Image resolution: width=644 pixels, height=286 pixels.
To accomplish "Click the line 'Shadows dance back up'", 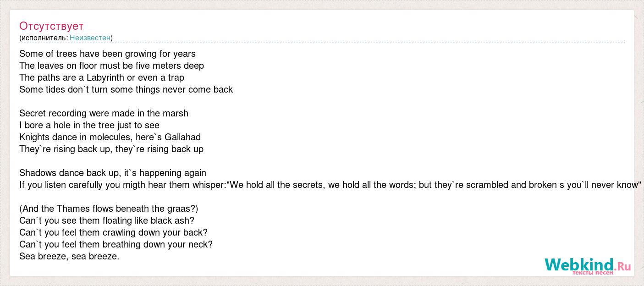I will [x=113, y=173].
